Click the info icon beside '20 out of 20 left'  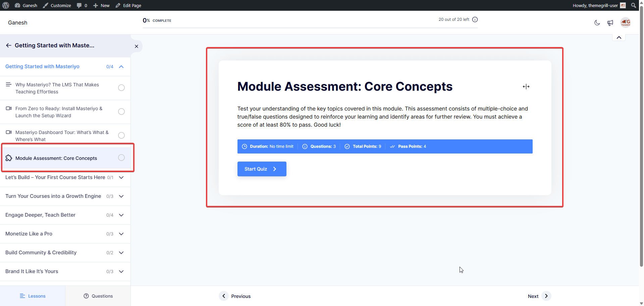(x=475, y=19)
